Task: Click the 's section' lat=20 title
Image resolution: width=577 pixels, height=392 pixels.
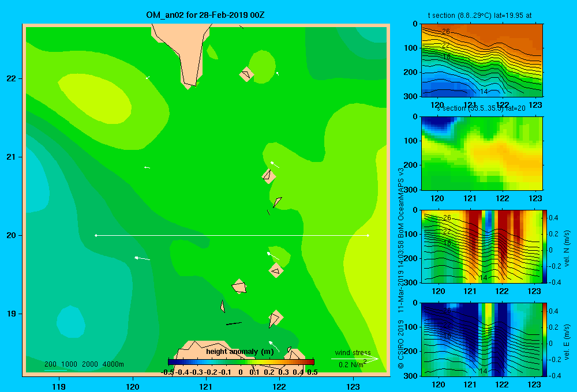Action: tap(481, 108)
